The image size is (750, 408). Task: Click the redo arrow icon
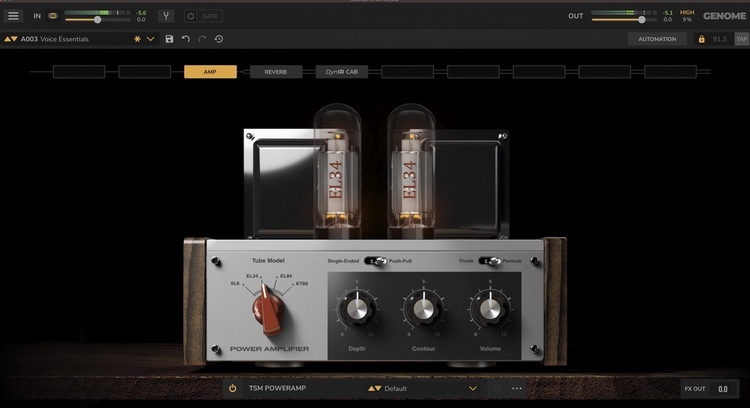[x=202, y=39]
